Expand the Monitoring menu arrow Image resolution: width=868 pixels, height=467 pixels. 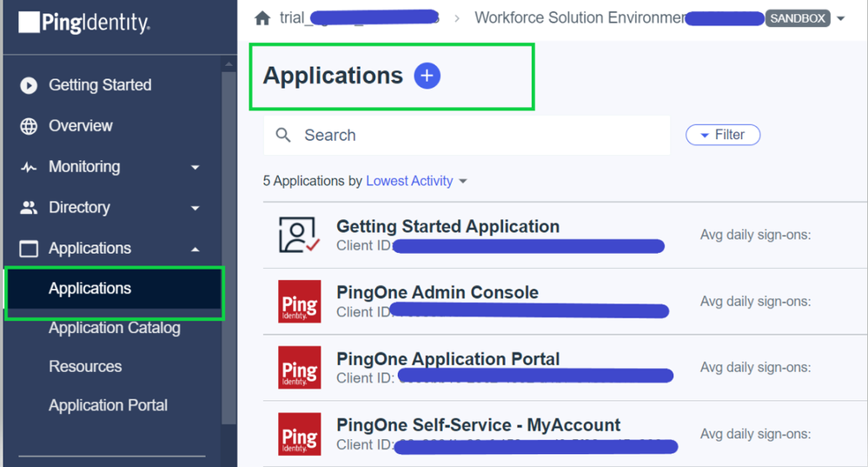(x=195, y=167)
